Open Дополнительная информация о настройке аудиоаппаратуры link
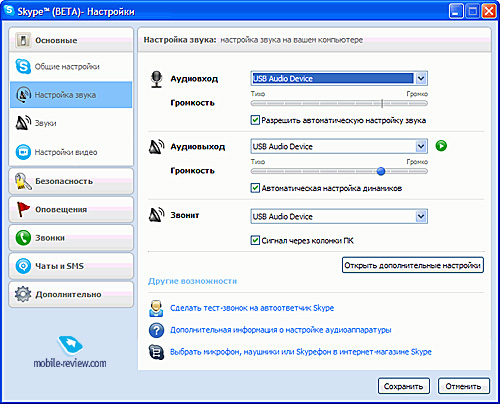The height and width of the screenshot is (404, 500). [x=281, y=330]
